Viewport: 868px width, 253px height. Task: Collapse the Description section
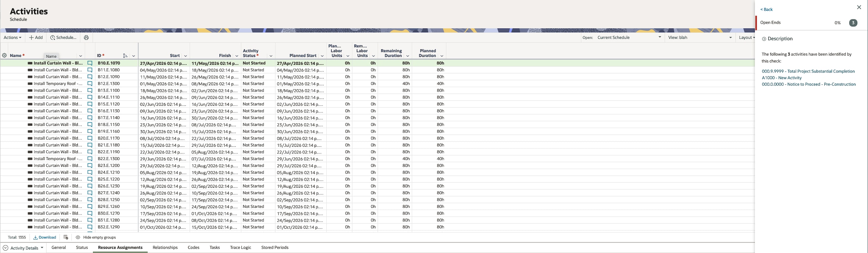tap(764, 39)
